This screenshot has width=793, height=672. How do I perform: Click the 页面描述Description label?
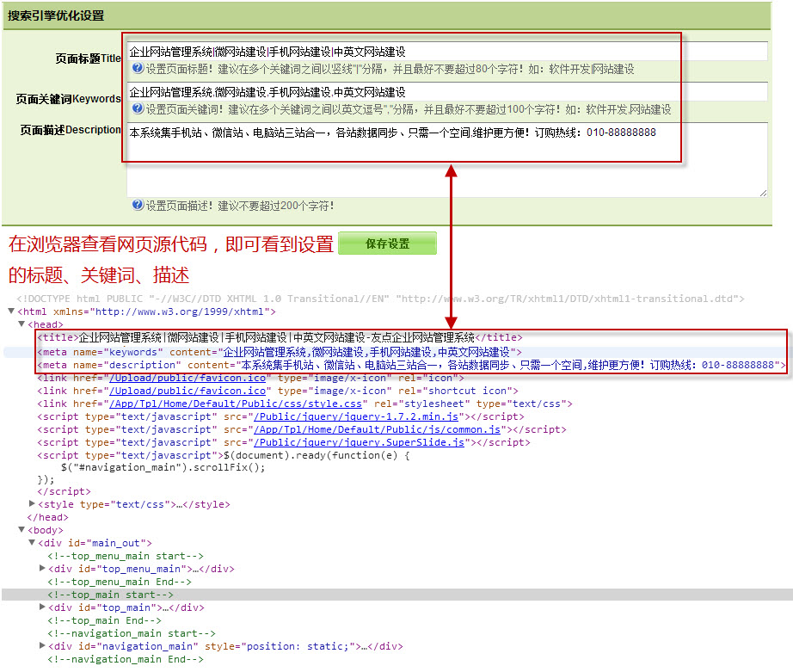[x=71, y=130]
